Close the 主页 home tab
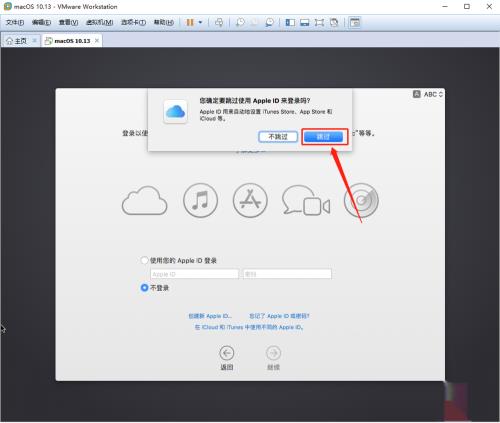Image resolution: width=500 pixels, height=423 pixels. pos(34,41)
